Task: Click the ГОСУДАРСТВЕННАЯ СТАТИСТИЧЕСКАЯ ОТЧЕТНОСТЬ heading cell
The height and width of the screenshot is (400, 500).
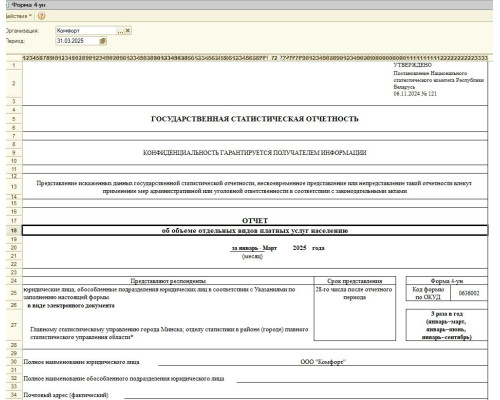Action: 255,119
